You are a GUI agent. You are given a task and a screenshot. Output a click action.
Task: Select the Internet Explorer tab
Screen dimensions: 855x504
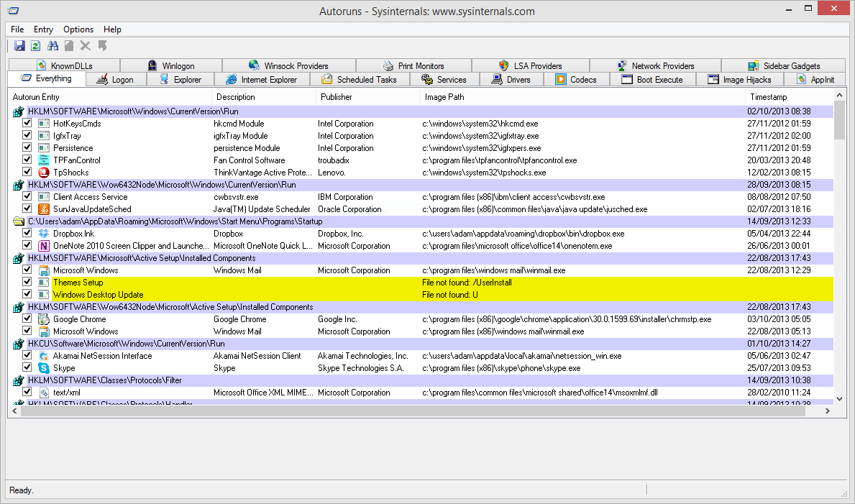262,80
